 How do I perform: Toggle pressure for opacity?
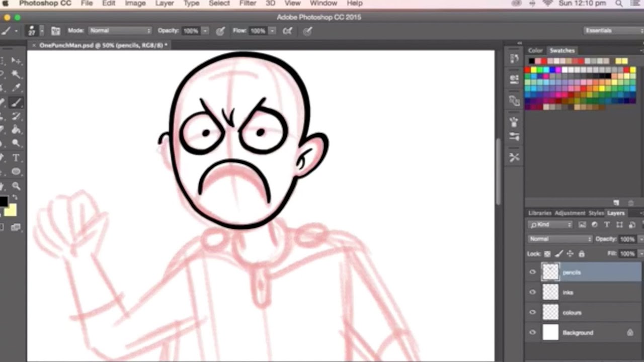220,31
